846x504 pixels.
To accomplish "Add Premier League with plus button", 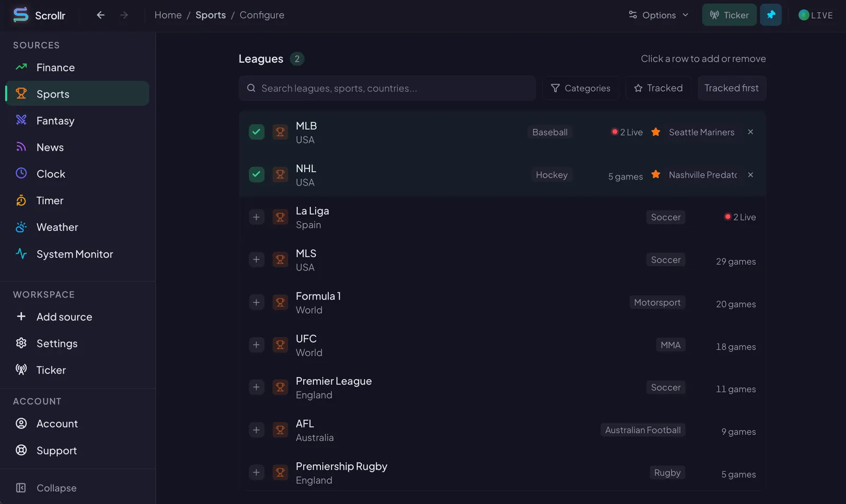I will [256, 387].
